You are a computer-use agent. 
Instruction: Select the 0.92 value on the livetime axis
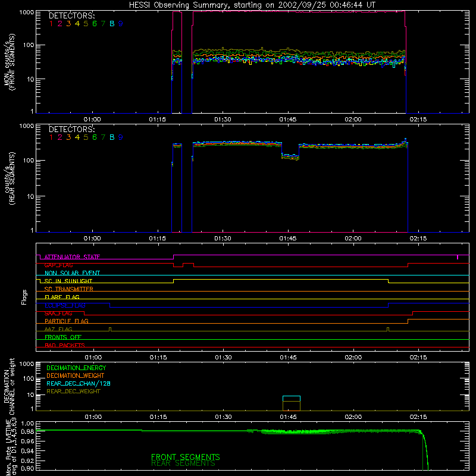tap(27, 461)
